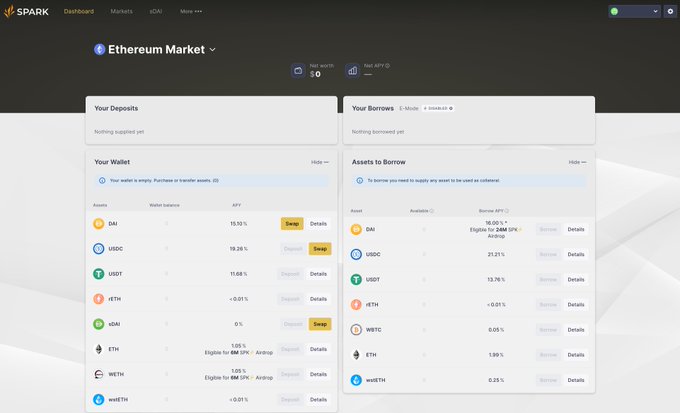Open wstETH Details in Assets to Borrow
Screen dimensions: 680x413
tap(576, 380)
